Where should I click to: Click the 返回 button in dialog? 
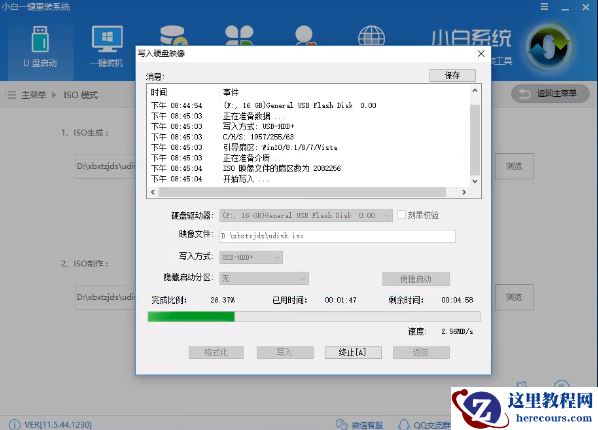[421, 352]
